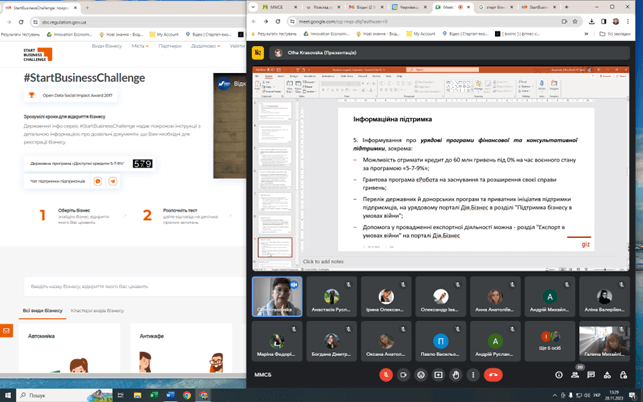
Task: Open the 'Автомийка' business card
Action: tap(70, 348)
